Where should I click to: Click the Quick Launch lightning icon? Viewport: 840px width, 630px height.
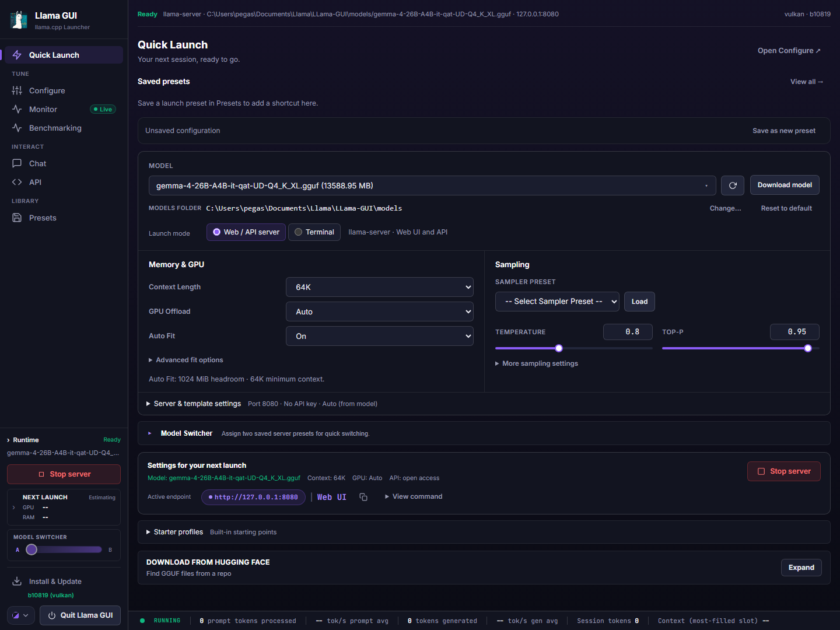click(x=17, y=55)
